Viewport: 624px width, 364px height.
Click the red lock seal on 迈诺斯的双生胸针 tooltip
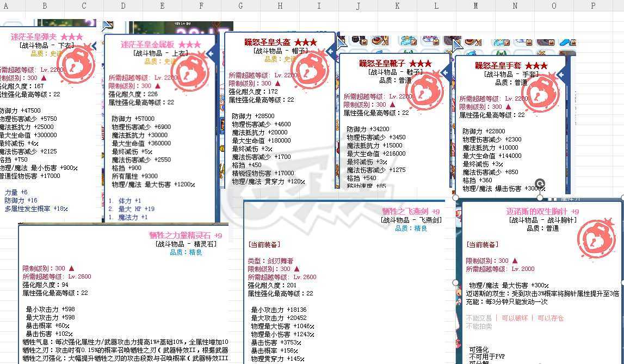coord(597,241)
